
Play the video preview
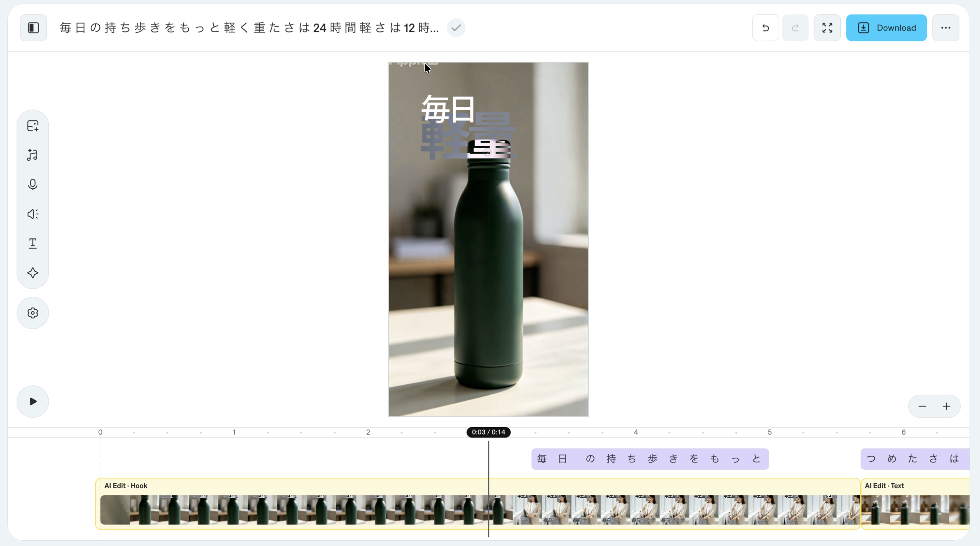(33, 401)
